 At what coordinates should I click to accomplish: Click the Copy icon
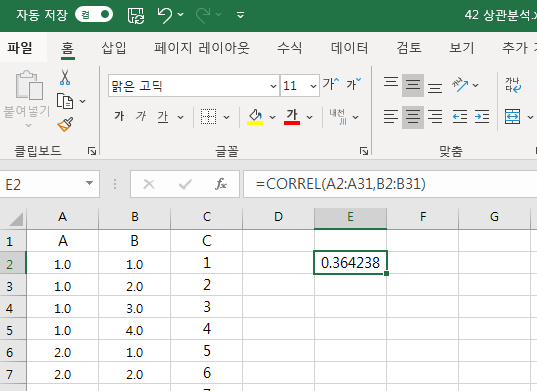(65, 101)
